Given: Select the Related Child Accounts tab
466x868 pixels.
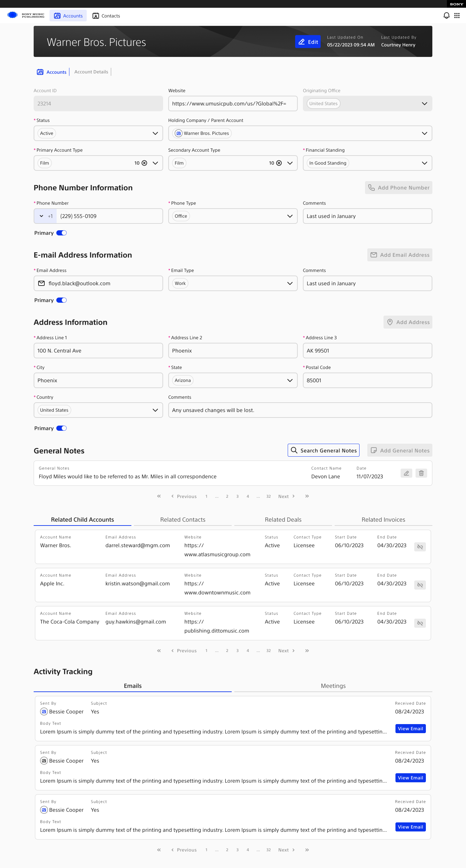Looking at the screenshot, I should click(x=82, y=520).
